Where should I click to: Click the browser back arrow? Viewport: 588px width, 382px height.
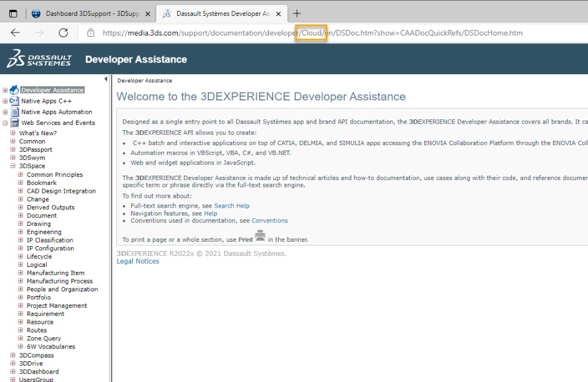coord(15,32)
